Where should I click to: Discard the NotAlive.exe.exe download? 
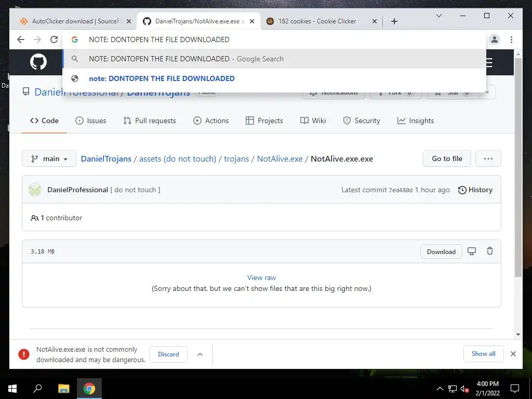(x=168, y=354)
